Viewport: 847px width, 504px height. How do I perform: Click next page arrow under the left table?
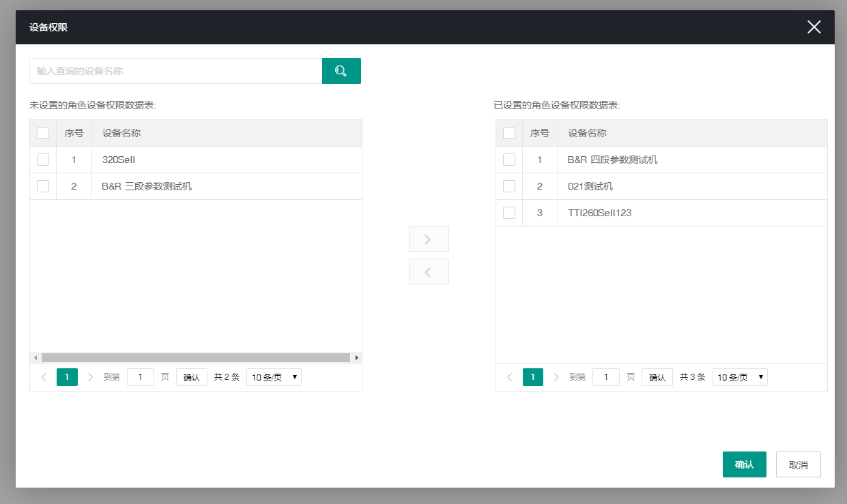(91, 376)
